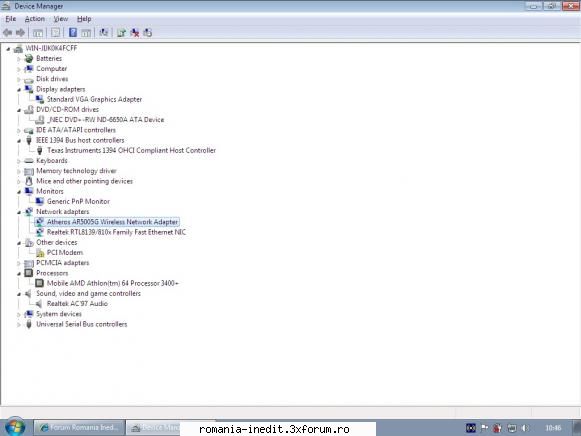
Task: Select the PCI Modem device
Action: coord(64,253)
